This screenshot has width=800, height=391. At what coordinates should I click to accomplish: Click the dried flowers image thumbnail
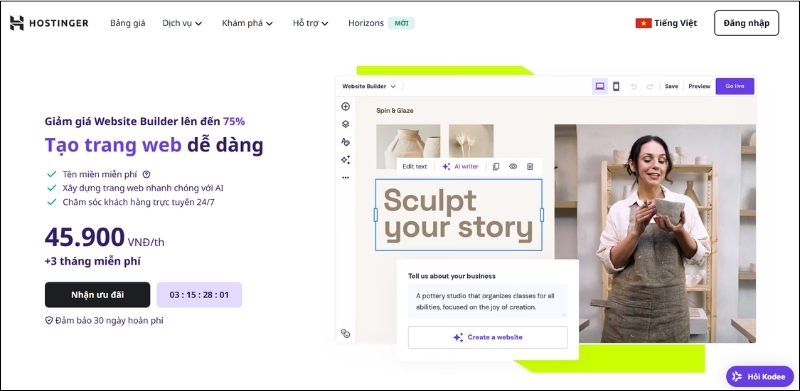point(471,142)
